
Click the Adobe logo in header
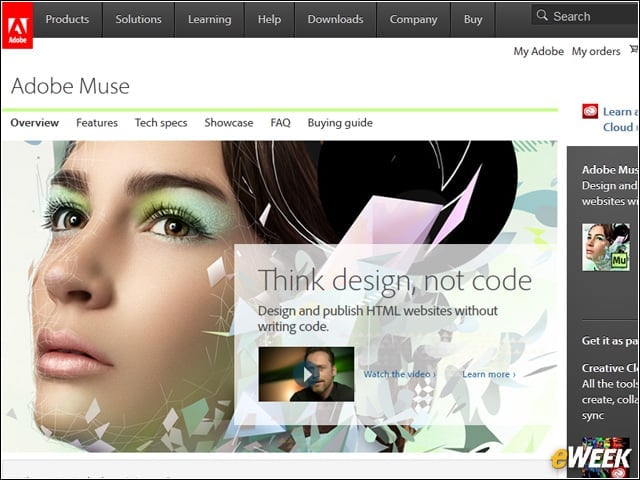tap(18, 26)
